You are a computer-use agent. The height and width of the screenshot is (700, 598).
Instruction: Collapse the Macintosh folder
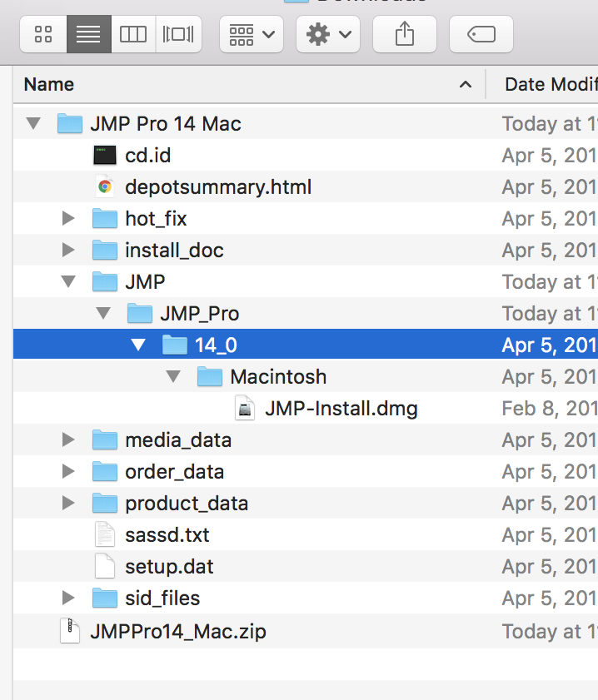coord(173,376)
